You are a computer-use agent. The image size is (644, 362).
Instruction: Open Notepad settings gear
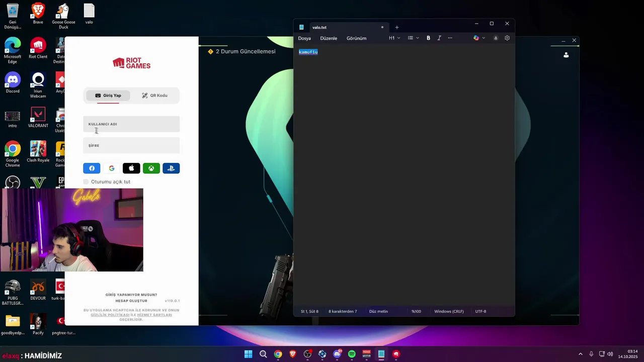tap(507, 38)
